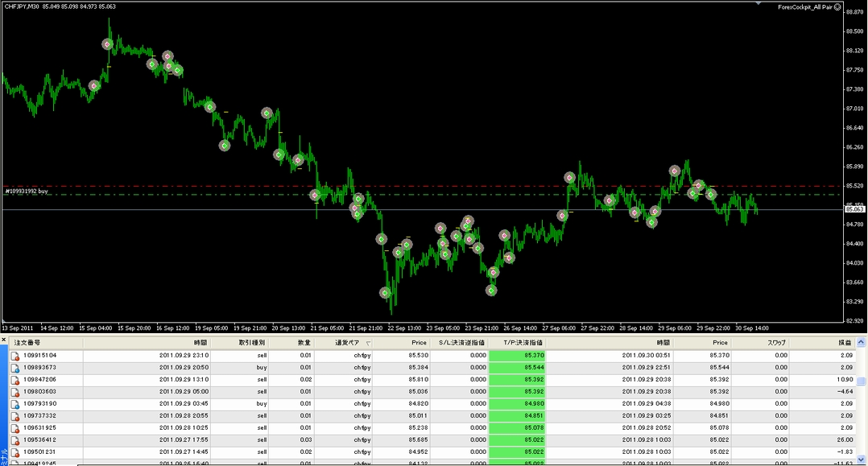Click the sell order icon for 109915104
Screen dimensions: 868x466
point(15,356)
